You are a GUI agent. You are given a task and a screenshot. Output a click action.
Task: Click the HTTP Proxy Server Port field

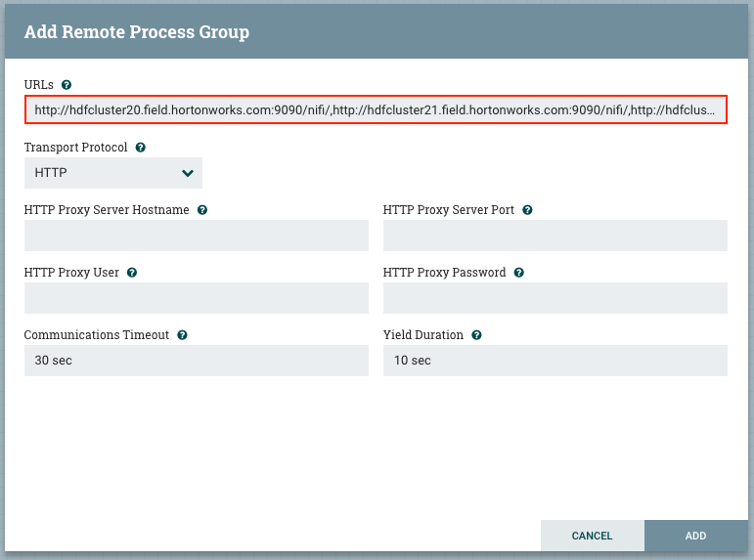coord(554,236)
